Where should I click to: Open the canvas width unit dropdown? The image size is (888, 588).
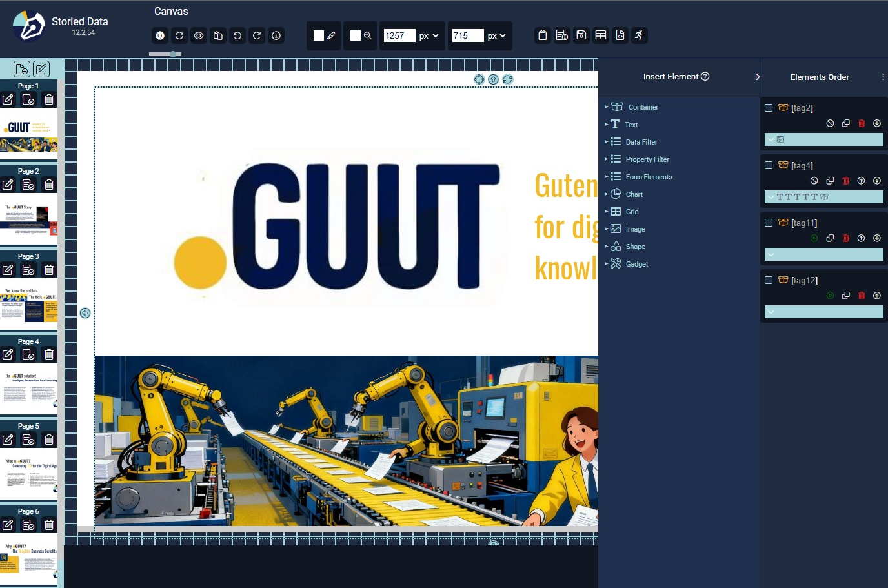tap(429, 35)
